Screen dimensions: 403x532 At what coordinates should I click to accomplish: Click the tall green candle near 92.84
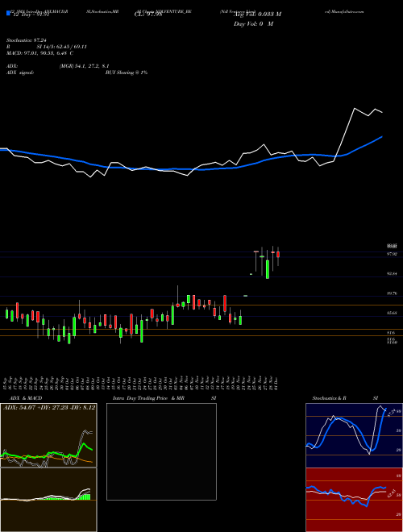pyautogui.click(x=268, y=269)
